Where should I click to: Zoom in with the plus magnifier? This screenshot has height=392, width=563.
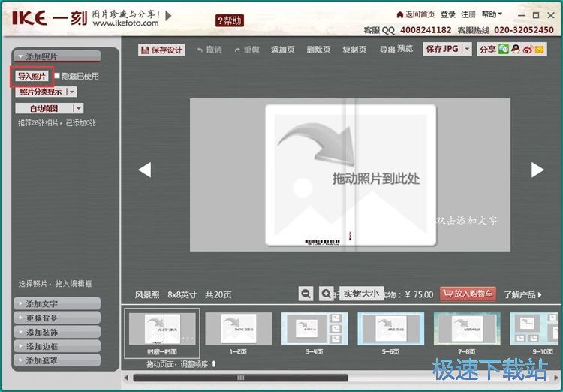click(326, 294)
